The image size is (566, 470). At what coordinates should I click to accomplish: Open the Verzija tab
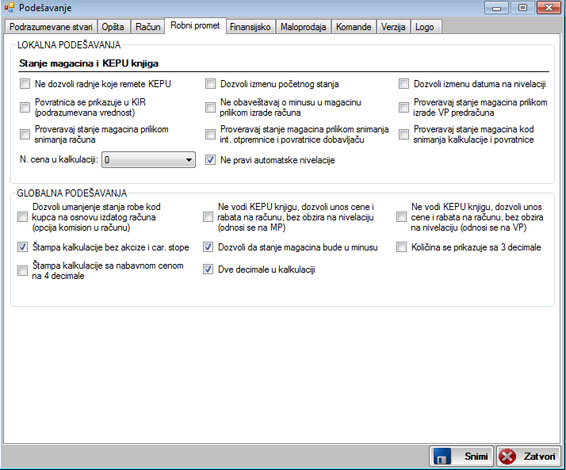393,27
